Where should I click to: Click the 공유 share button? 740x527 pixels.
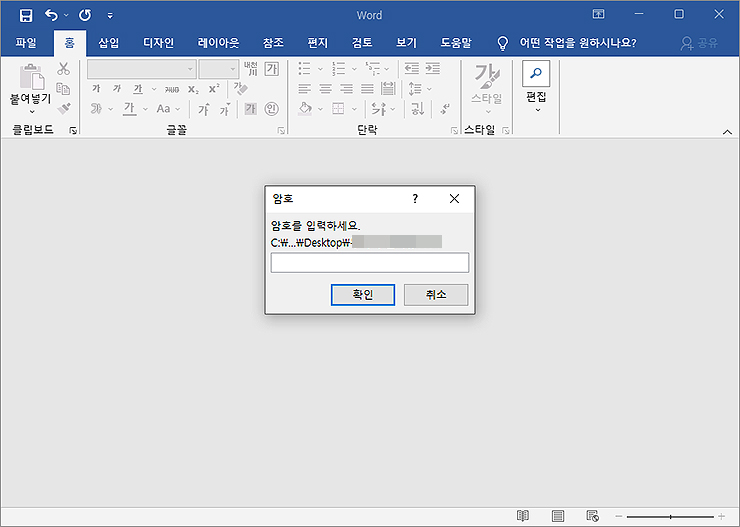coord(699,43)
